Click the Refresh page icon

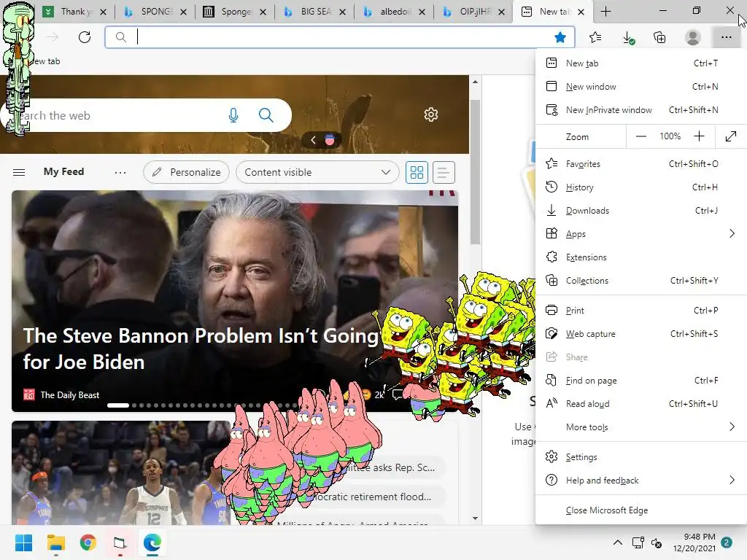(85, 37)
